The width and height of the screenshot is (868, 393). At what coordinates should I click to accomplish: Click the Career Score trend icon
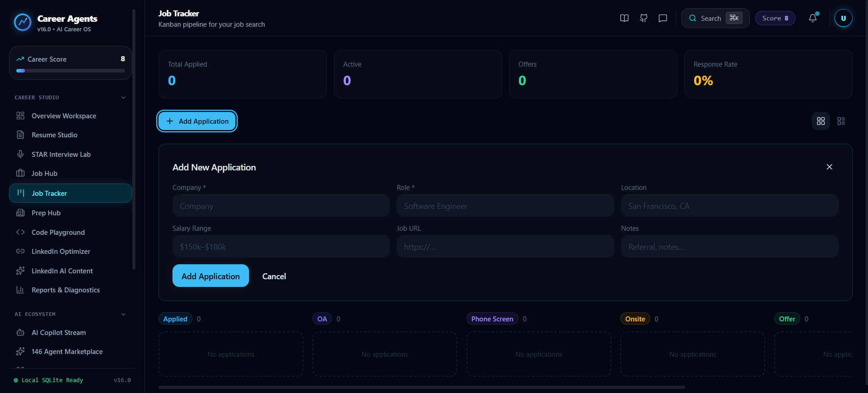click(20, 59)
